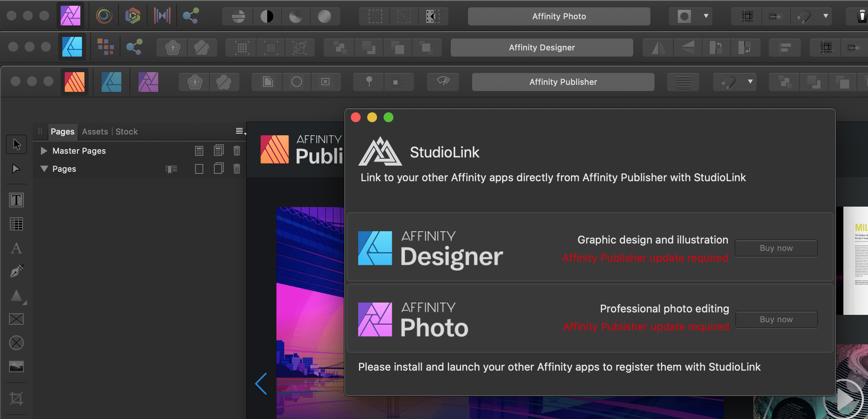
Task: Click the Affinity Publisher title field
Action: pos(563,82)
